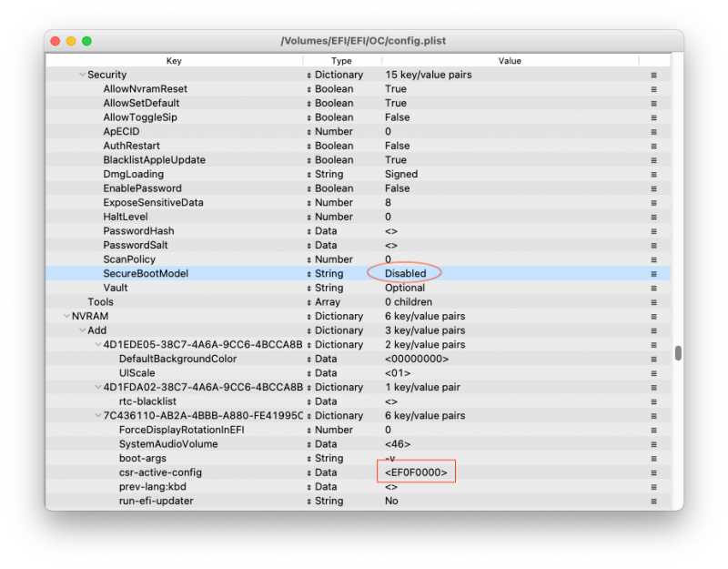Click the menu icon on the csr-active-config row
The image size is (728, 569).
652,472
